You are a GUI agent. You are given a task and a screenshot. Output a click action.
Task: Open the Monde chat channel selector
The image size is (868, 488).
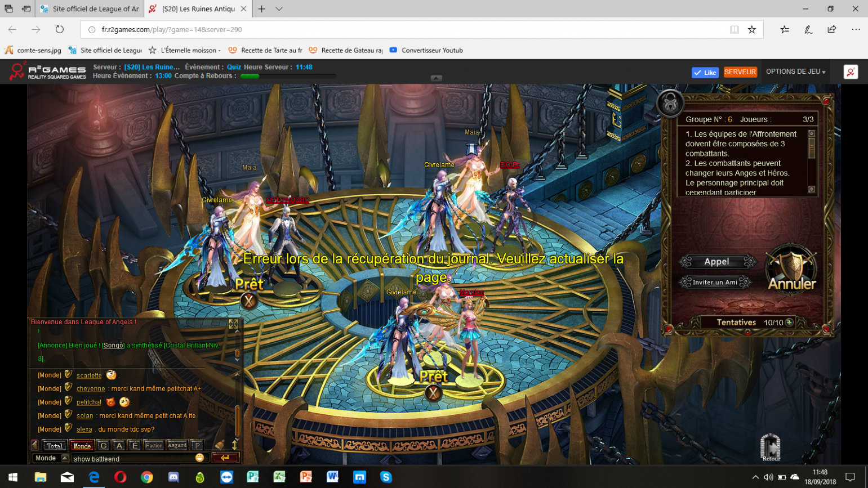(50, 458)
